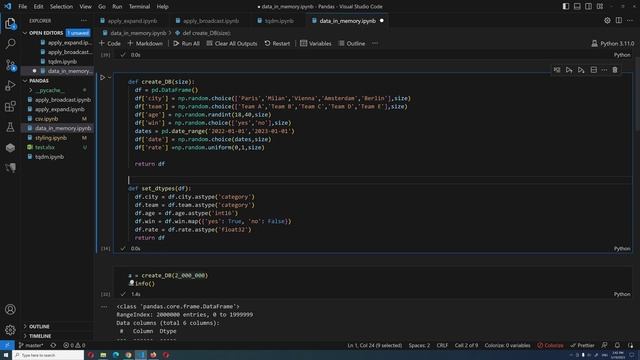Add a new Code cell
Viewport: 640px width, 360px height.
(x=110, y=43)
